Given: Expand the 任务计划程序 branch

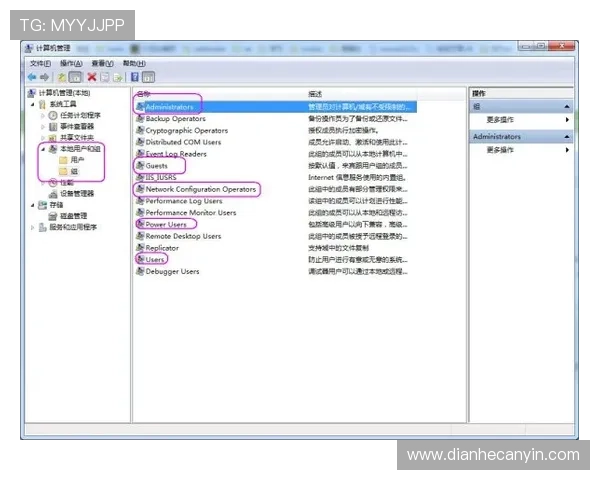Looking at the screenshot, I should [x=43, y=115].
